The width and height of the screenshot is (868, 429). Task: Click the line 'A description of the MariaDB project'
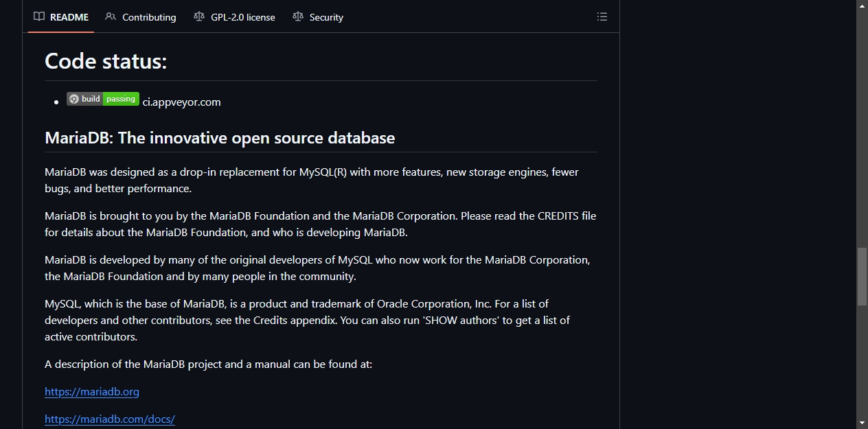[x=208, y=364]
